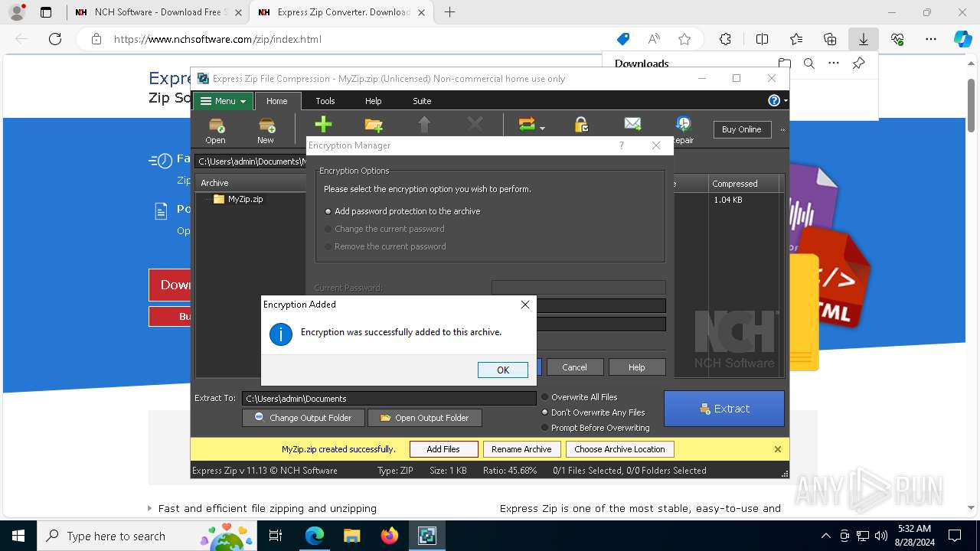Open Edge Collections icon
Screen dimensions: 980x551
[x=830, y=39]
